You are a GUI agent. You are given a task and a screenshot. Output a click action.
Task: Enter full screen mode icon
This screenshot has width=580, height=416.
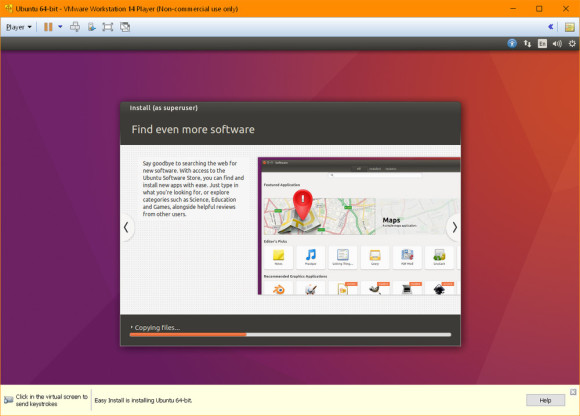click(x=108, y=27)
